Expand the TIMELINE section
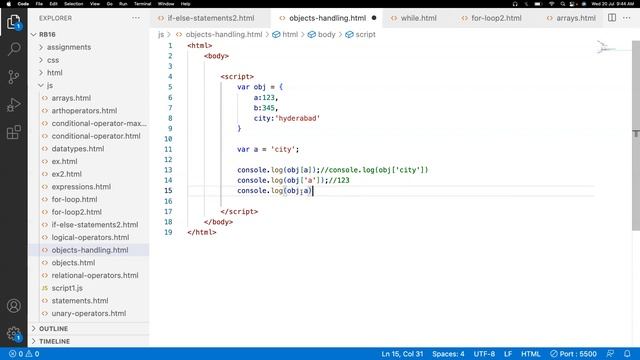 [89, 341]
